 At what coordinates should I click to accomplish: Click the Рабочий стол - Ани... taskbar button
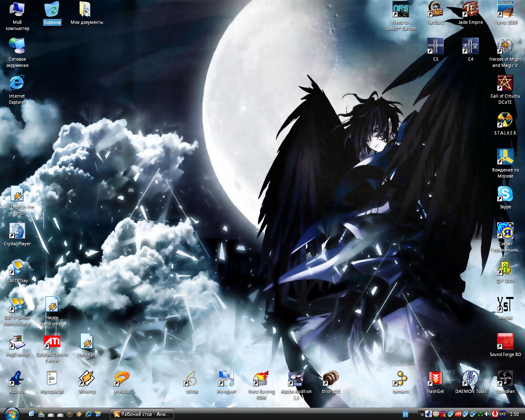point(142,414)
